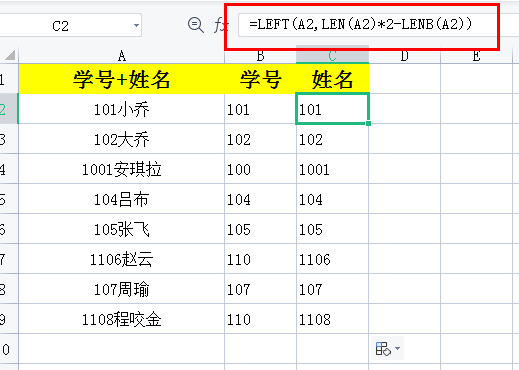
Task: Open the paste options dropdown arrow
Action: tap(397, 349)
